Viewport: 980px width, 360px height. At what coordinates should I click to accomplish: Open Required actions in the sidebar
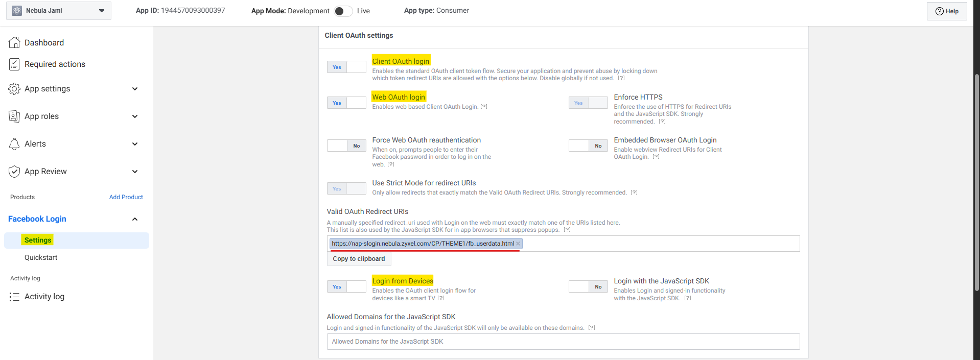tap(55, 64)
